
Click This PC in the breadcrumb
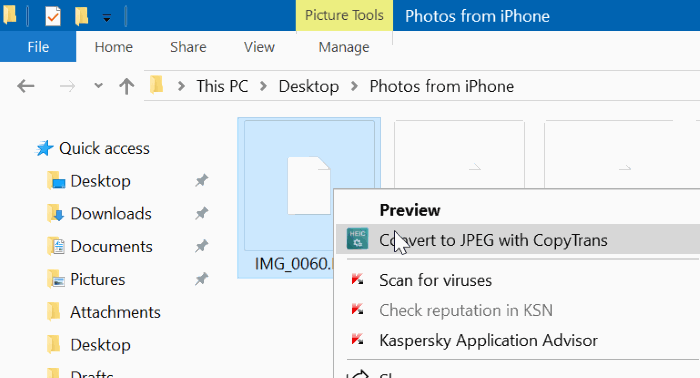click(222, 86)
